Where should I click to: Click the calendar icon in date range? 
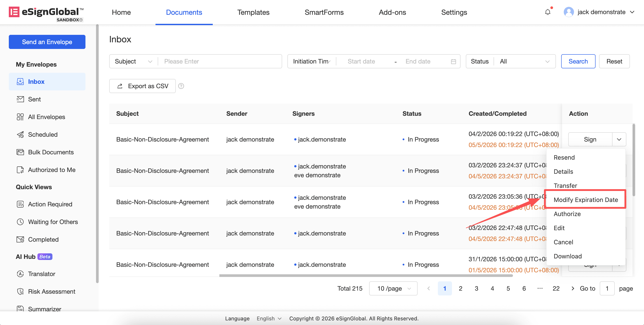click(x=453, y=62)
